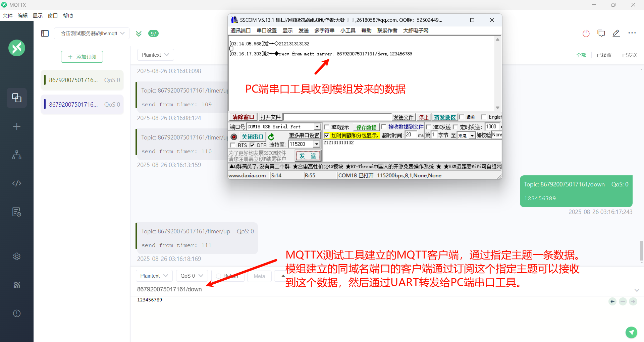644x342 pixels.
Task: Click the MQTTX message list scrollbar thumb
Action: (x=641, y=251)
